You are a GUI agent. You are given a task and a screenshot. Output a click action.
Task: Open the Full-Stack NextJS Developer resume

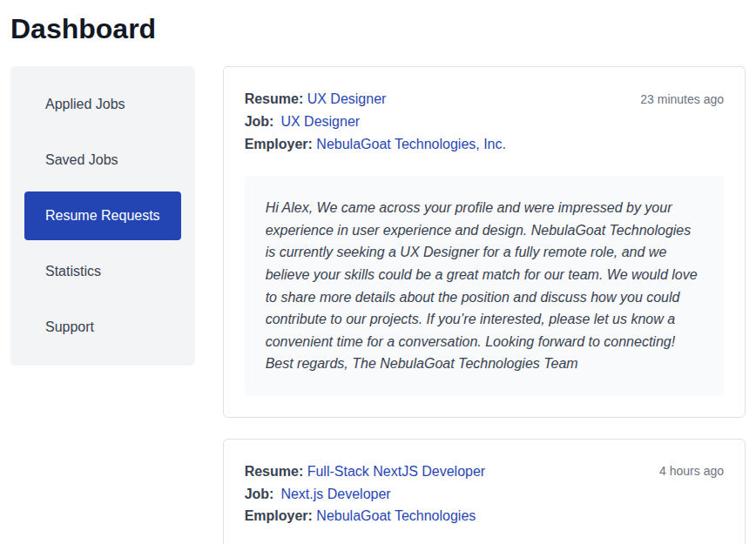click(395, 471)
